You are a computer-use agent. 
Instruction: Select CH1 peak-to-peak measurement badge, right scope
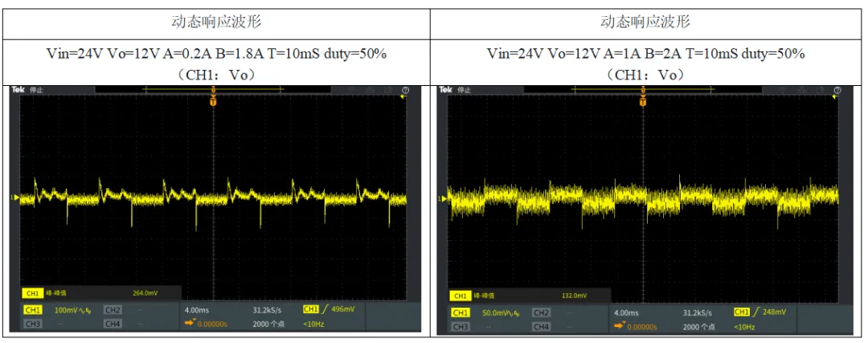click(460, 296)
